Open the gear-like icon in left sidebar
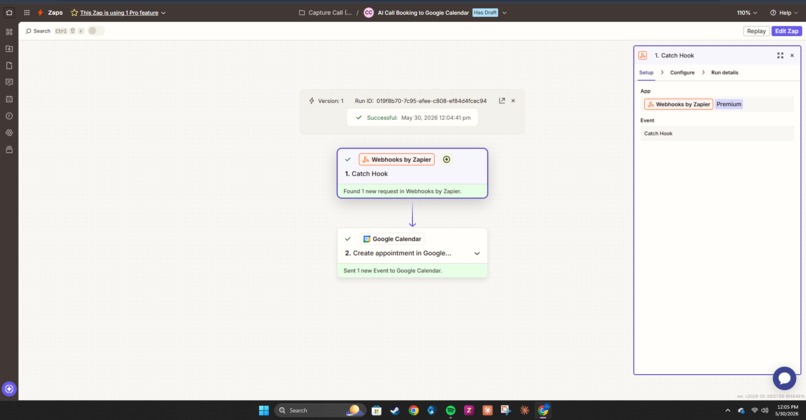The image size is (806, 420). coord(9,133)
